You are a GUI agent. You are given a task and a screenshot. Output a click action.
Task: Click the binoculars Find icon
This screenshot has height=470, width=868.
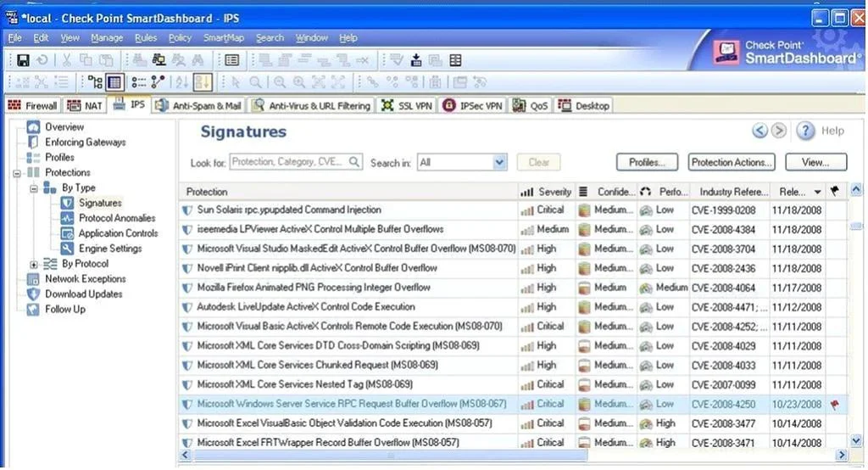pyautogui.click(x=198, y=60)
